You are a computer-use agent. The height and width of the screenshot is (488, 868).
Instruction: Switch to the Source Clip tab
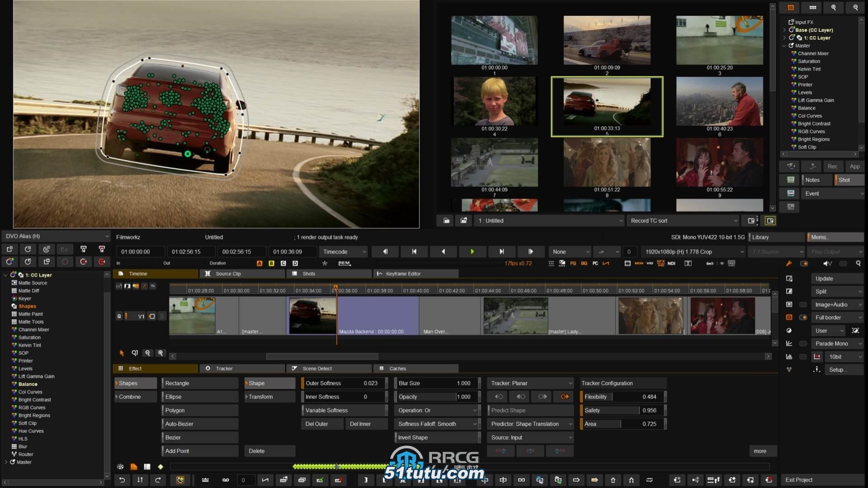click(242, 274)
